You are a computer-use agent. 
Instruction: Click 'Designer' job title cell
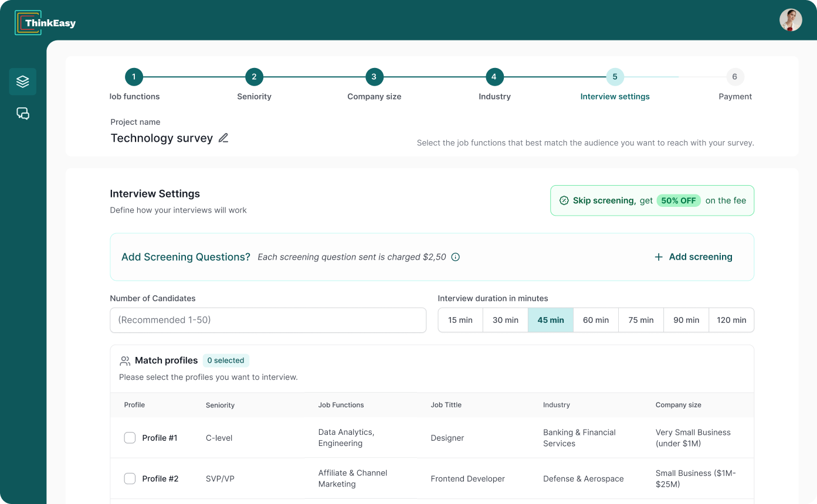pyautogui.click(x=448, y=438)
